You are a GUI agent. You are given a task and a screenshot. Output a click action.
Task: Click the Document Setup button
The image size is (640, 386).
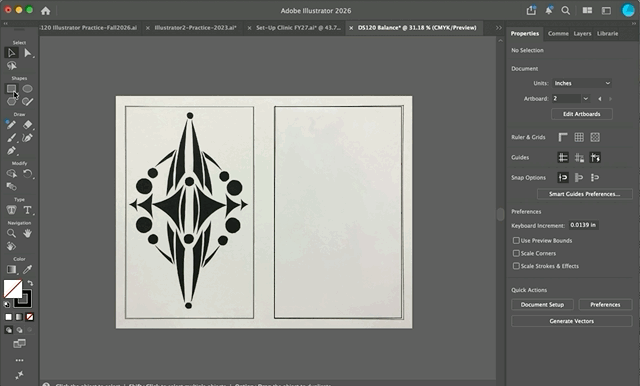[x=542, y=304]
